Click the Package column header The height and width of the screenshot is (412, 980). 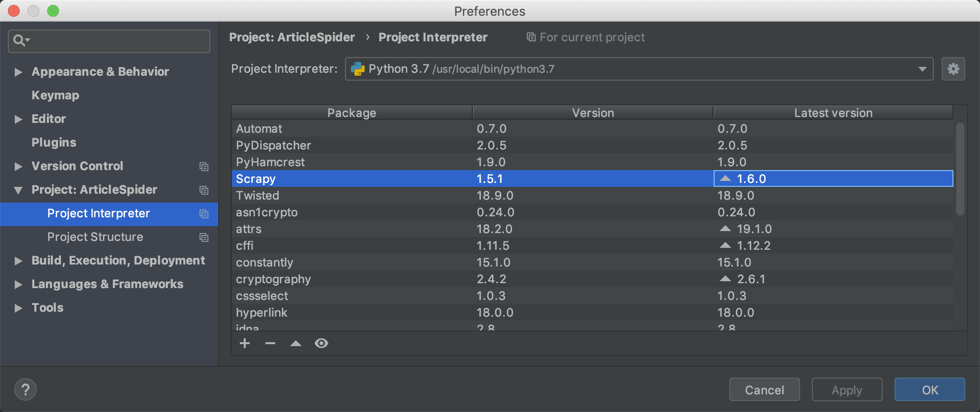coord(352,113)
